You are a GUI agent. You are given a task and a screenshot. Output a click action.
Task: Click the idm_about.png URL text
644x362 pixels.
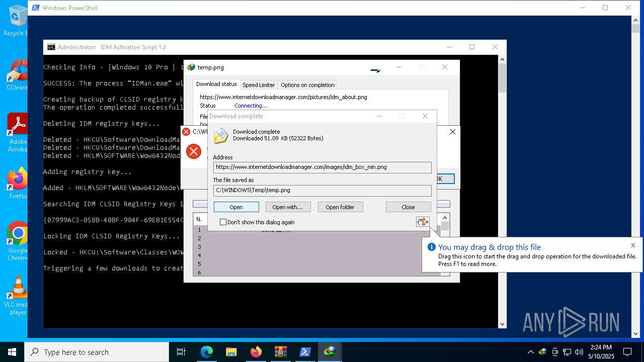pyautogui.click(x=283, y=97)
